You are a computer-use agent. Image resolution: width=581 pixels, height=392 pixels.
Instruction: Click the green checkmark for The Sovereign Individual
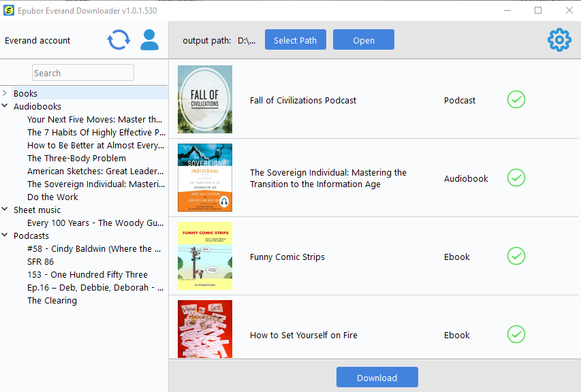click(x=516, y=178)
